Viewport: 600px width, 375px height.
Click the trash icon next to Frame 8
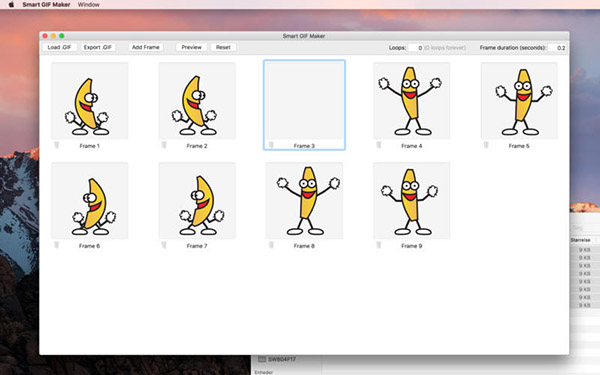(x=271, y=245)
